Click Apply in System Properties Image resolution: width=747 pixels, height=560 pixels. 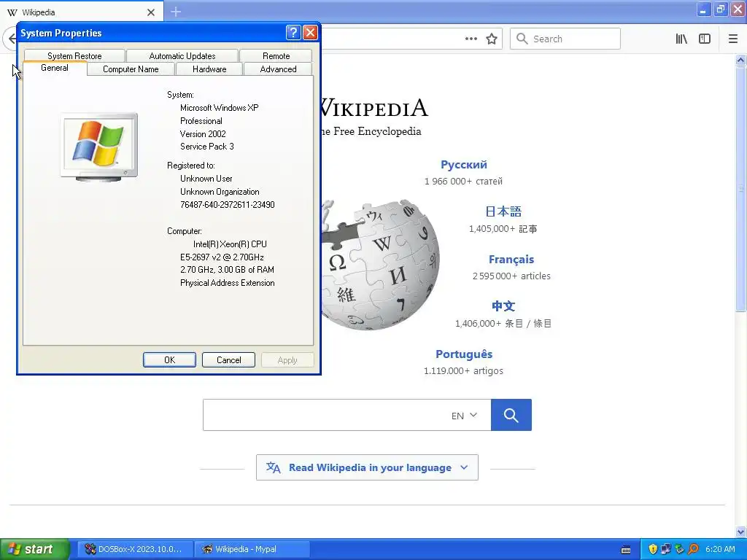(287, 360)
